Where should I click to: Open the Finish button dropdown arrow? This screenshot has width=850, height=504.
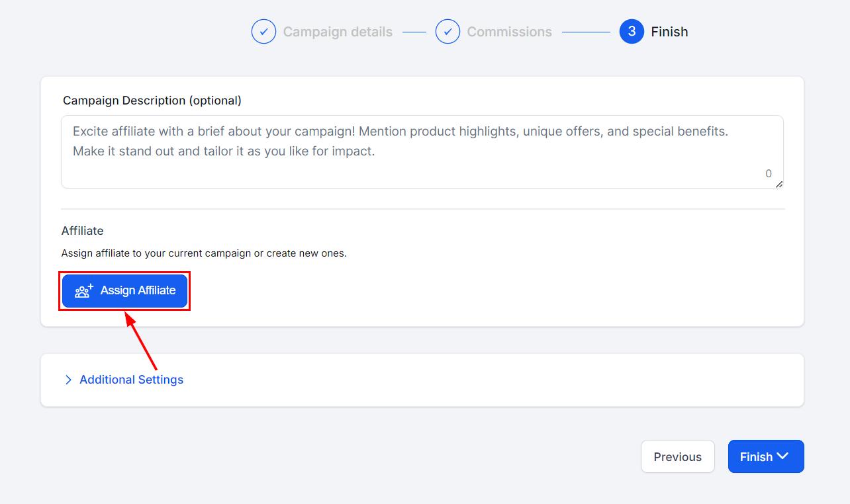(783, 456)
